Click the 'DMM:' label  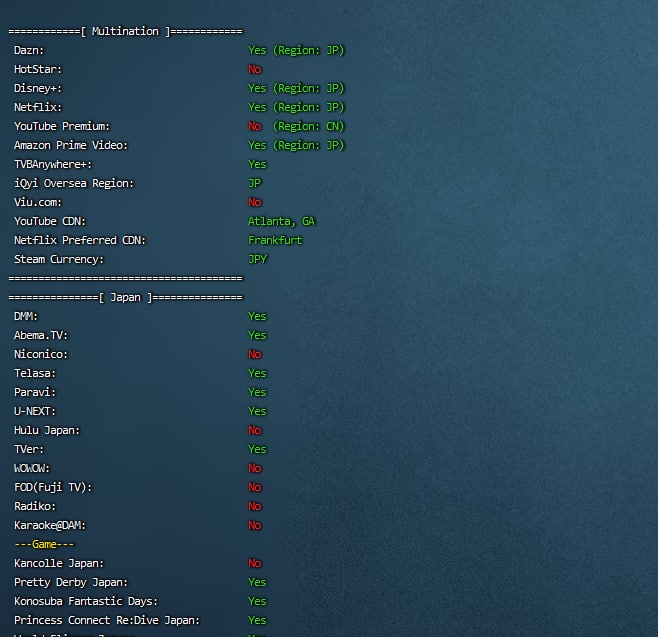tap(26, 316)
